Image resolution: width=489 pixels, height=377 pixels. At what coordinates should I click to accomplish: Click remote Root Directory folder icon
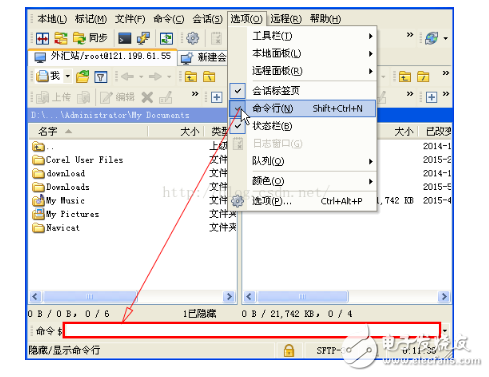(x=423, y=77)
